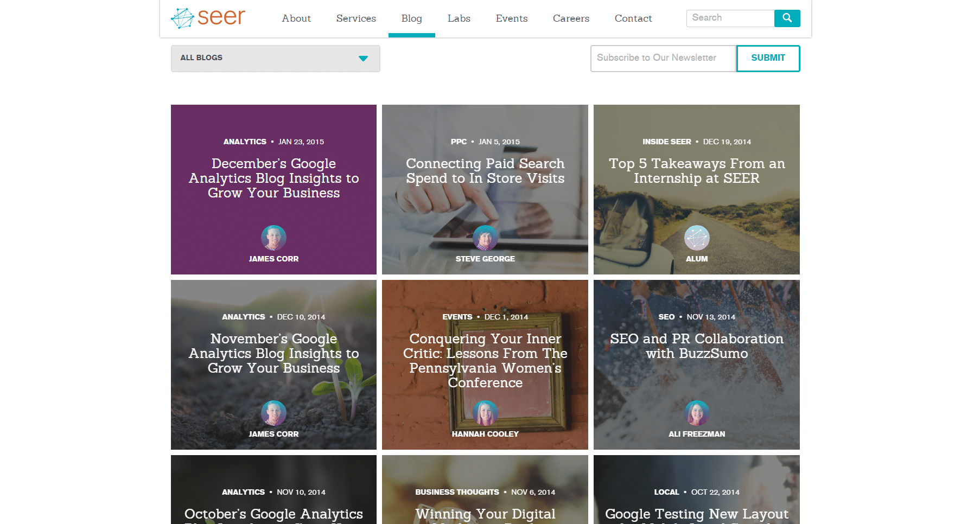
Task: Click author name ALUM
Action: [x=697, y=259]
